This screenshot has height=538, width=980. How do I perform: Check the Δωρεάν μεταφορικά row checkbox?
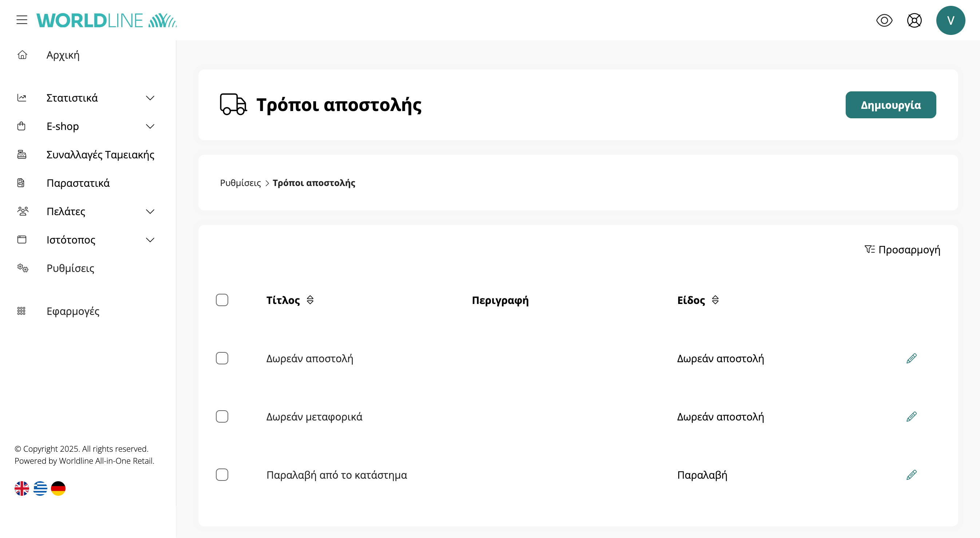222,417
